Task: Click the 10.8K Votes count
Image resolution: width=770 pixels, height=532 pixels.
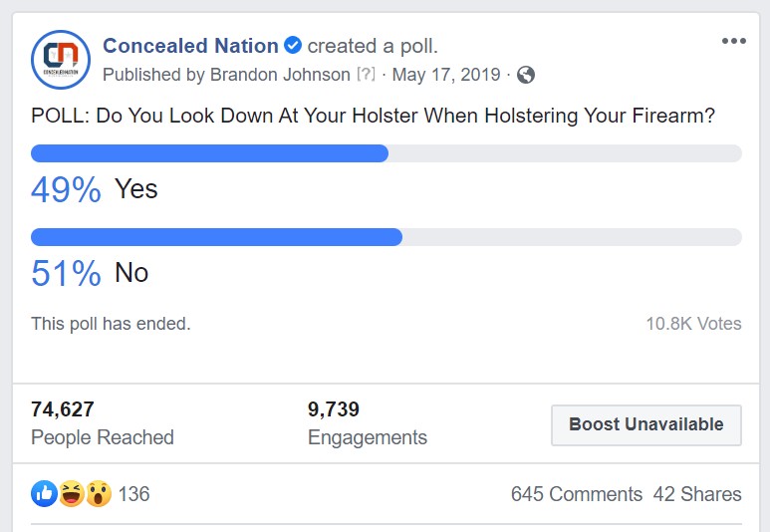Action: pyautogui.click(x=693, y=324)
